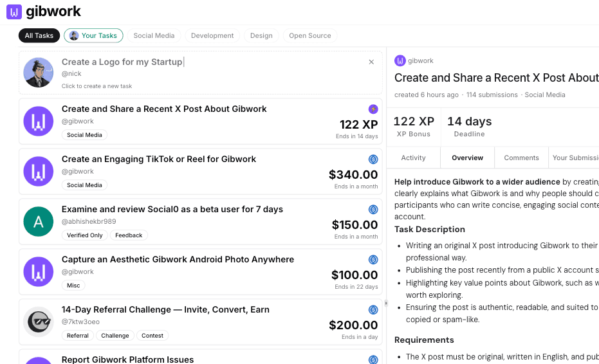Select the All Tasks filter

(39, 35)
